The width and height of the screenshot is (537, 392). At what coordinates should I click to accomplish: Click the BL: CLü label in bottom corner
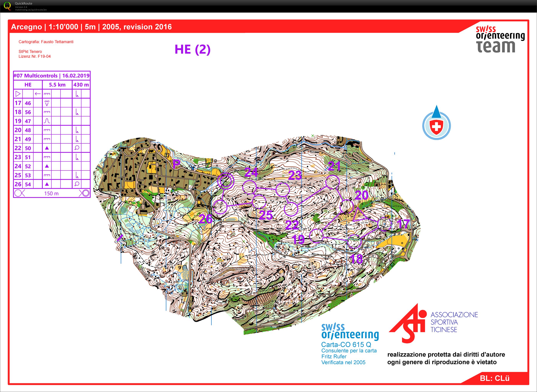(x=495, y=378)
